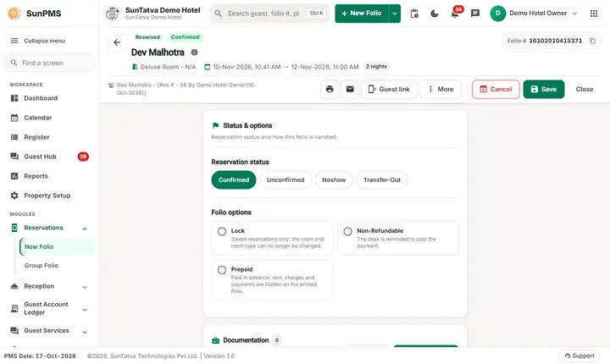Set reservation status to Transfer-Out
Screen dimensions: 610x364
(x=381, y=179)
